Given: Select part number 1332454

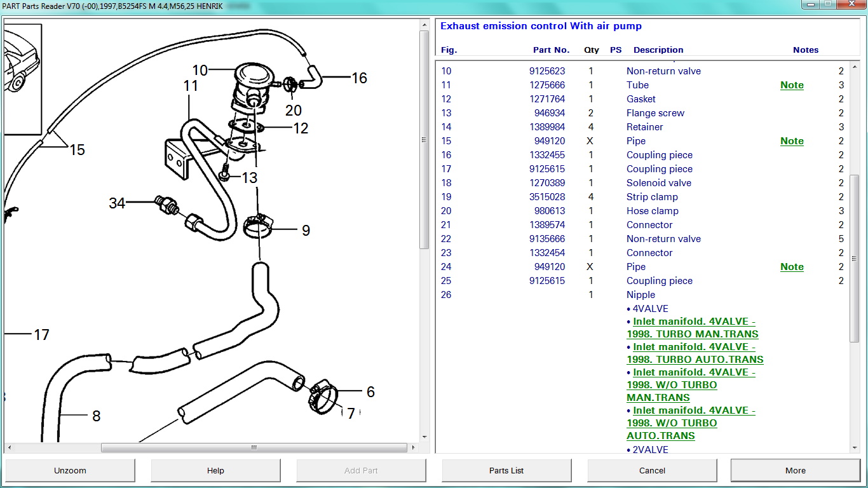Looking at the screenshot, I should (547, 253).
